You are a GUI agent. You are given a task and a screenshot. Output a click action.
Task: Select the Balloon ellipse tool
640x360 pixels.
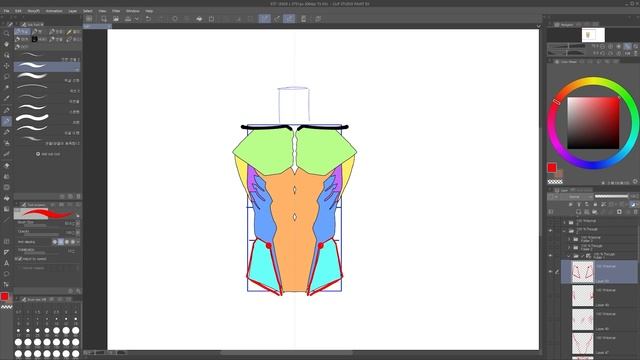7,274
